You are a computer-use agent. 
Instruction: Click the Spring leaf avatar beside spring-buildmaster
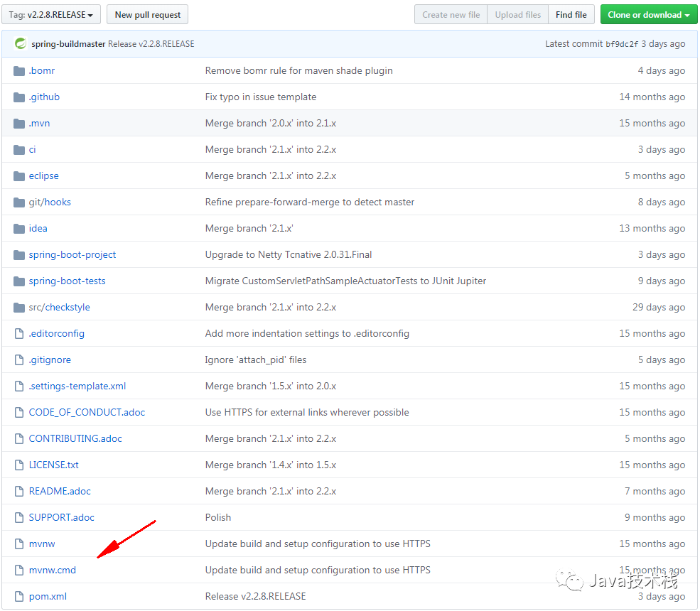click(x=19, y=43)
